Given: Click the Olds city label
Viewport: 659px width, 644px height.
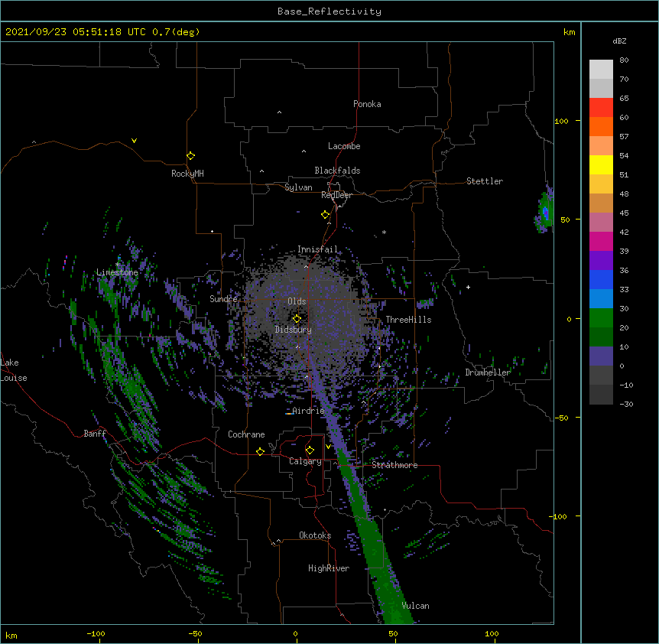Looking at the screenshot, I should 297,301.
